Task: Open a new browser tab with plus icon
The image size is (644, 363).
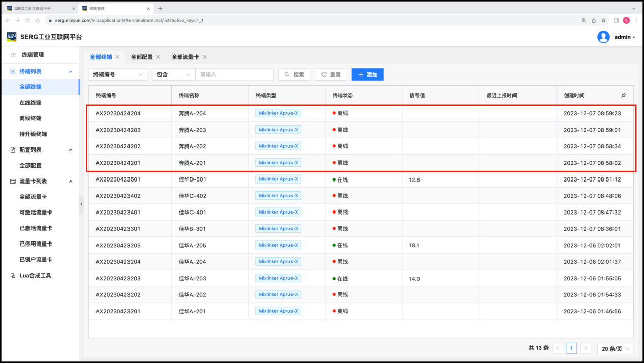Action: (160, 9)
